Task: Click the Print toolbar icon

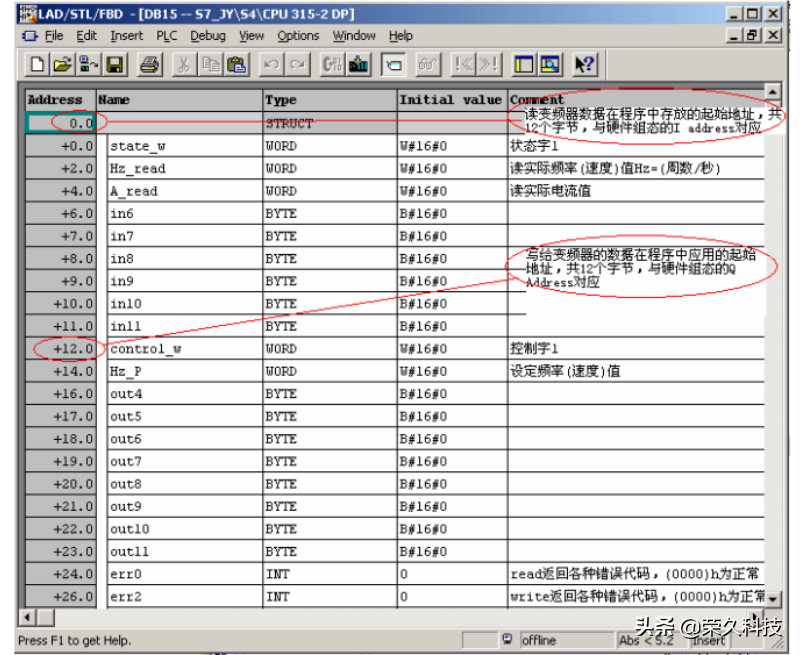Action: click(x=149, y=65)
